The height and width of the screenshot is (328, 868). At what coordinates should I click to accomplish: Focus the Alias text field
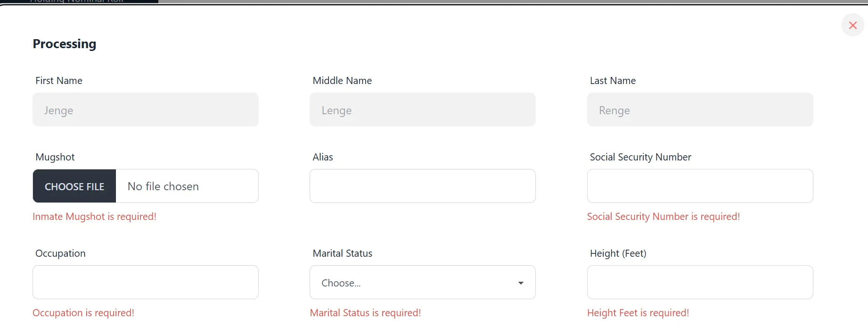tap(422, 186)
